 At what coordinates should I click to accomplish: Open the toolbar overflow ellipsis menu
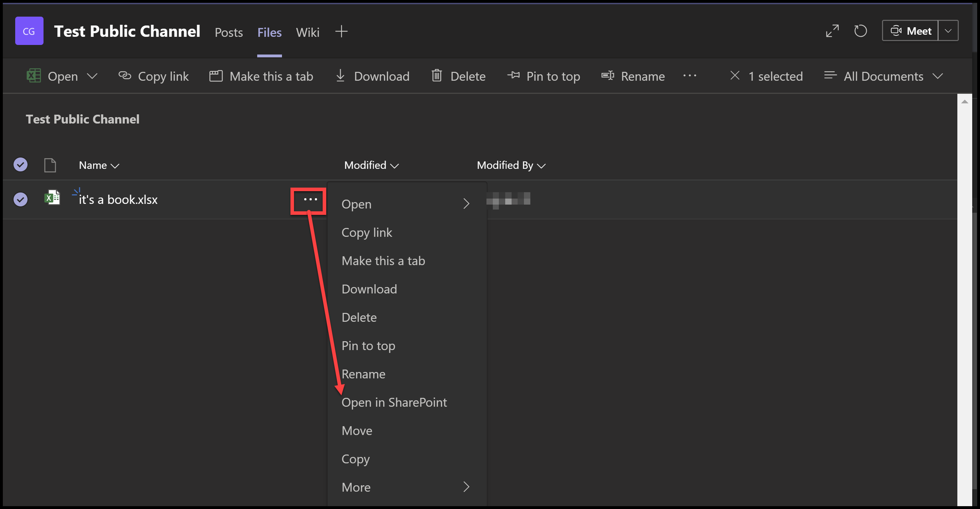tap(689, 76)
